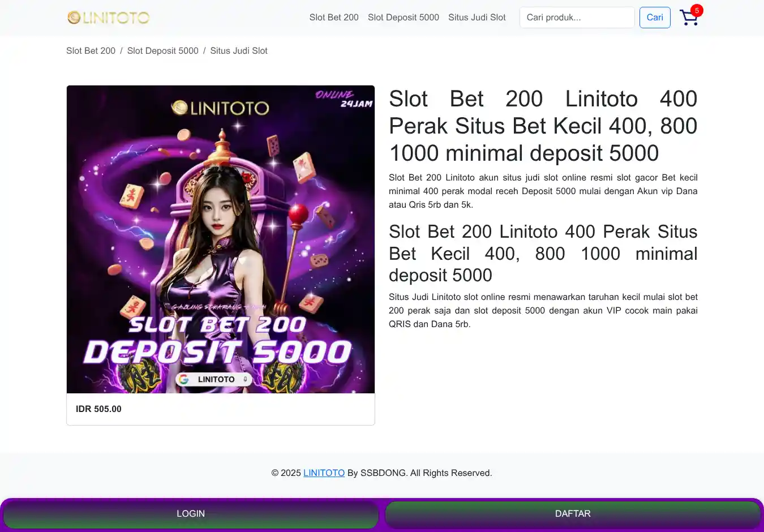Open the shopping cart icon
This screenshot has height=532, width=764.
688,18
